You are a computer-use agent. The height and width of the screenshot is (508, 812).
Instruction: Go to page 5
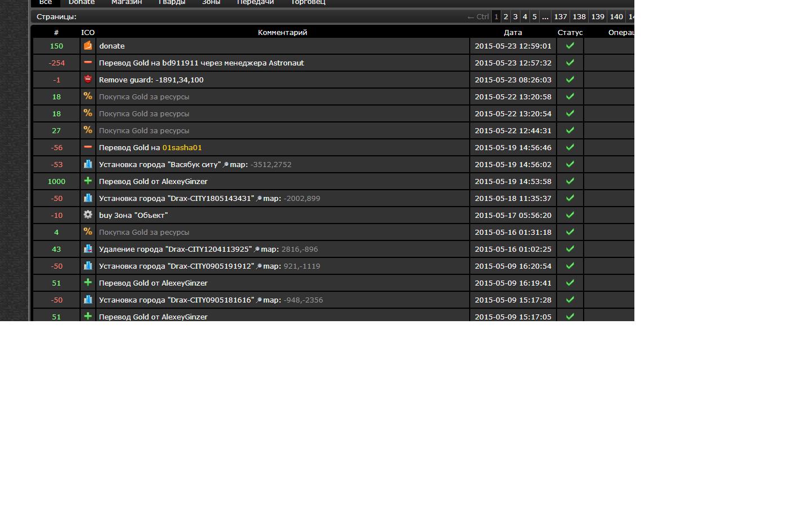535,17
